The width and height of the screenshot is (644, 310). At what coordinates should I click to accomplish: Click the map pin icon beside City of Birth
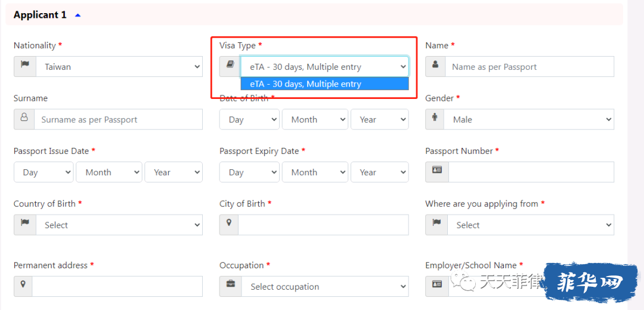(x=229, y=222)
